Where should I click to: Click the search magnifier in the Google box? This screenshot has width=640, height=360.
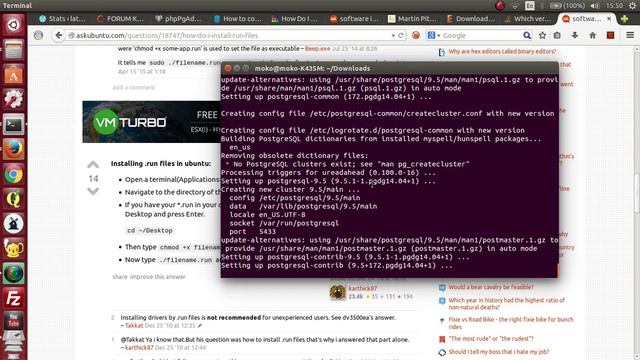(x=527, y=36)
